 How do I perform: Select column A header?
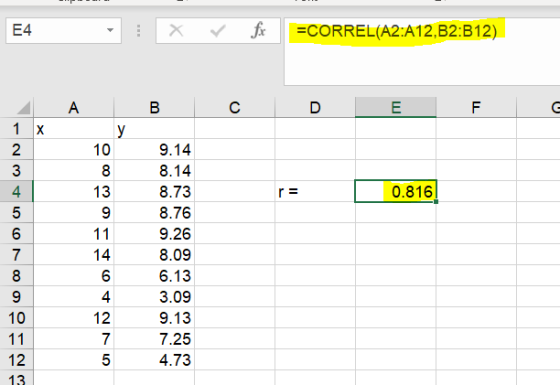(x=74, y=107)
